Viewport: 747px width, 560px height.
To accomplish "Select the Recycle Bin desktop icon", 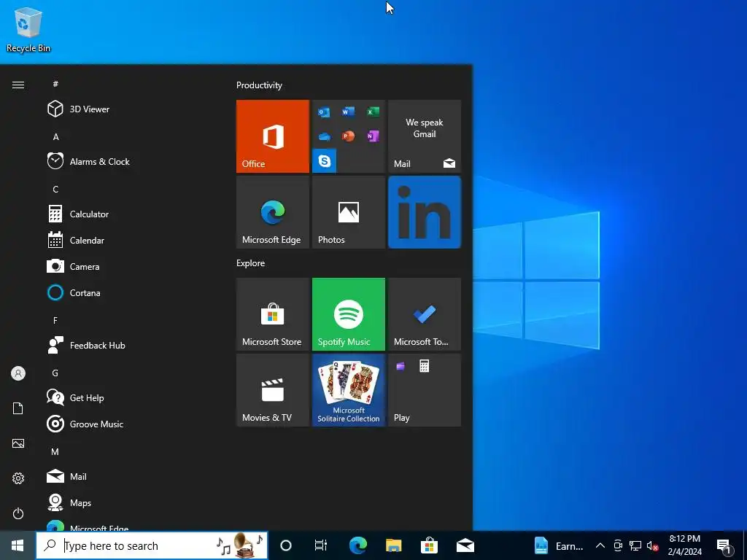I will (x=28, y=29).
